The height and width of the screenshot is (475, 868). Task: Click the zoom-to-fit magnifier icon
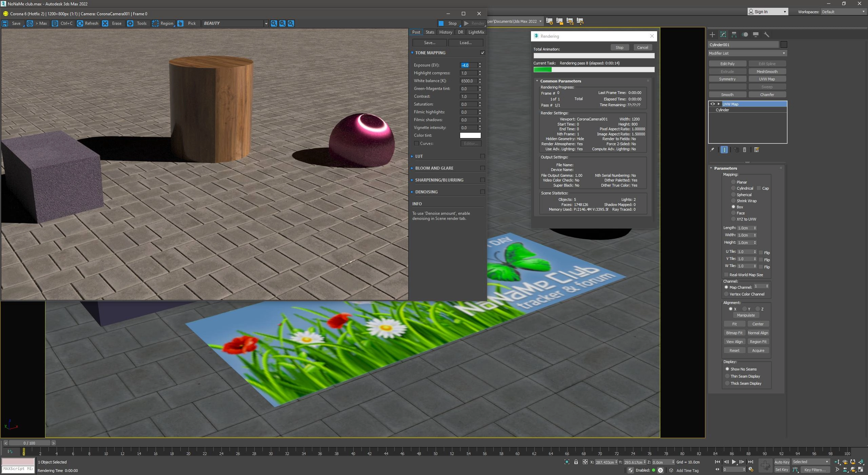291,23
